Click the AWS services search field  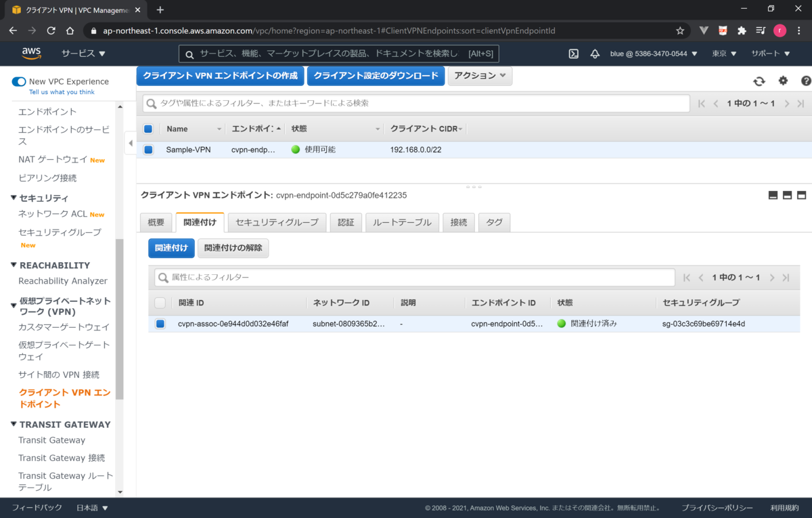(338, 53)
